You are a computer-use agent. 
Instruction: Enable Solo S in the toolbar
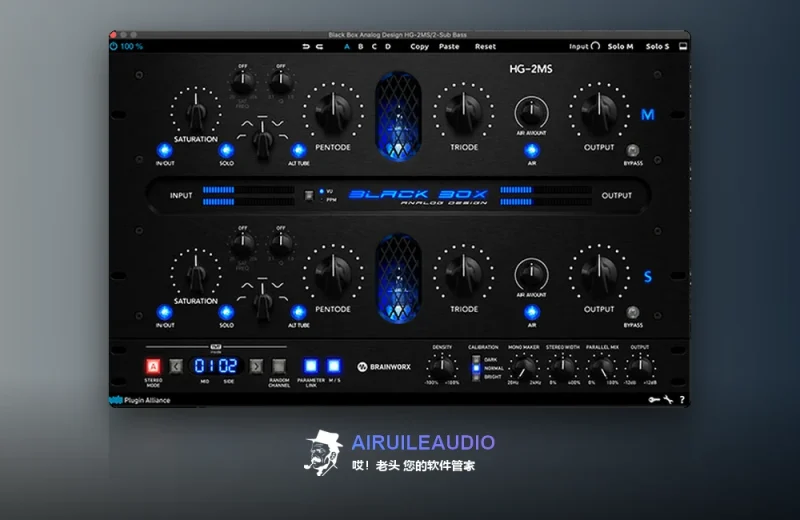point(657,46)
